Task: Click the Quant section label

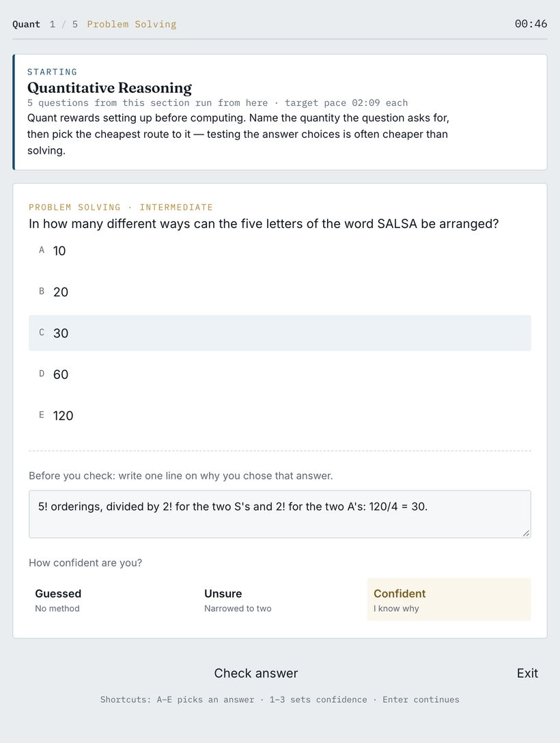Action: (x=26, y=24)
